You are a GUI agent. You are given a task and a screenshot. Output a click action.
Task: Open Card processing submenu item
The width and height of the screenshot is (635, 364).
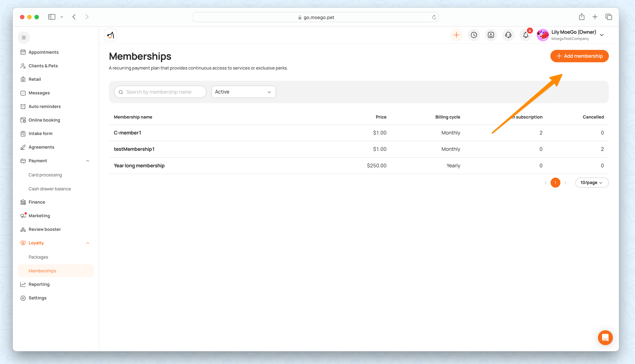[45, 175]
